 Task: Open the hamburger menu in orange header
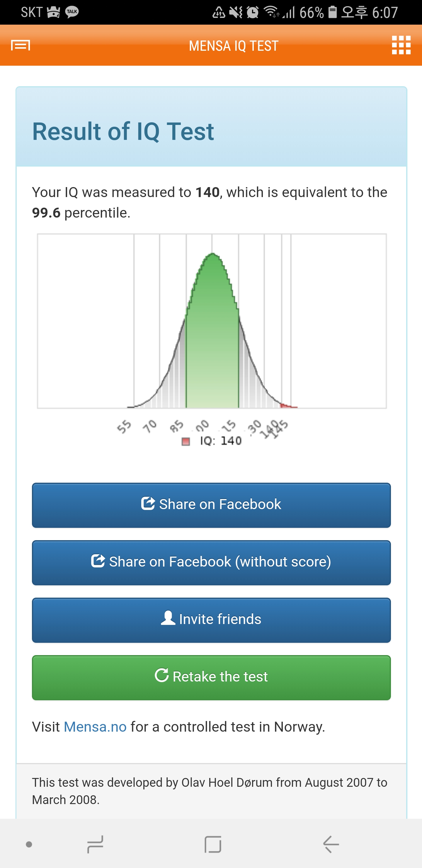pyautogui.click(x=21, y=45)
